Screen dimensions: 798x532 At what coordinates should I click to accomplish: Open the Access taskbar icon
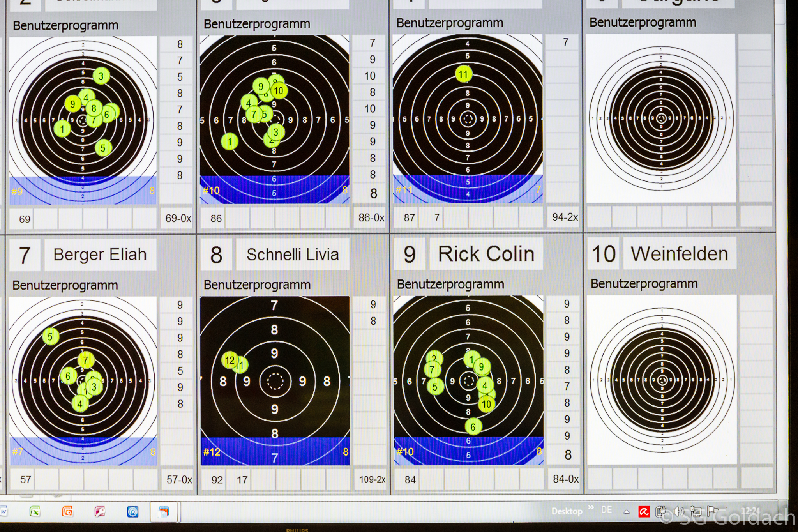100,511
